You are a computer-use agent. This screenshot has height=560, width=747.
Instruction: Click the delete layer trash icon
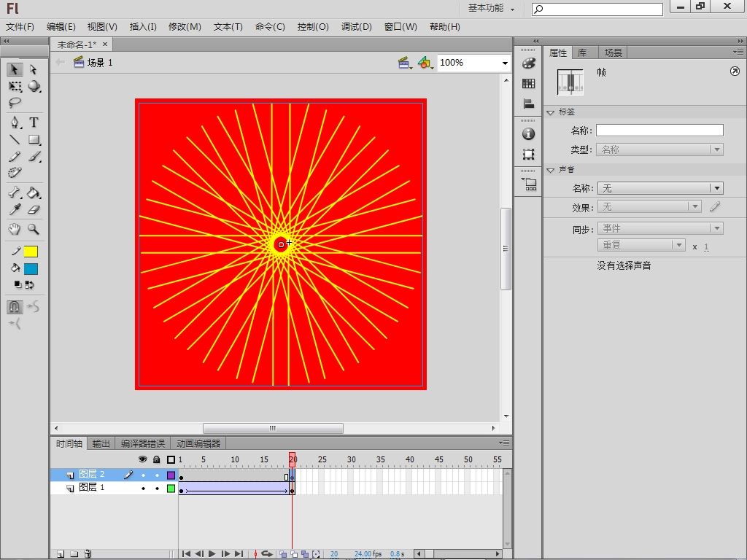pyautogui.click(x=88, y=554)
